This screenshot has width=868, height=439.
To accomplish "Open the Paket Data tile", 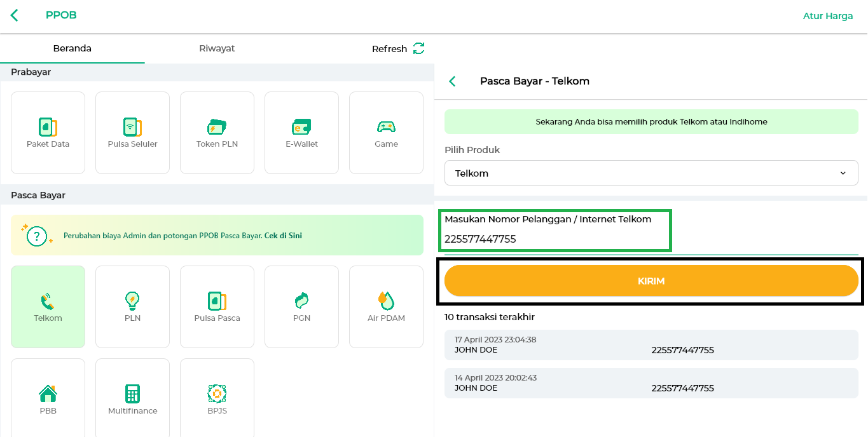I will 48,133.
